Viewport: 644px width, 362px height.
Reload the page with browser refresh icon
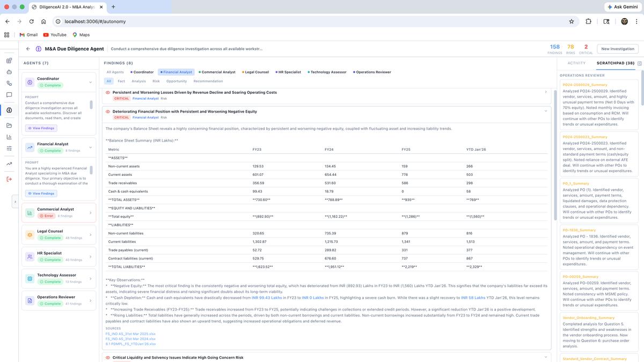[x=32, y=21]
